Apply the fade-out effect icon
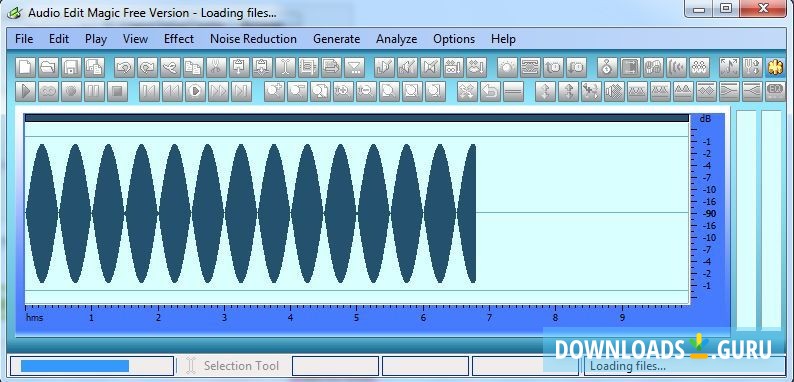The width and height of the screenshot is (794, 382). coord(728,92)
